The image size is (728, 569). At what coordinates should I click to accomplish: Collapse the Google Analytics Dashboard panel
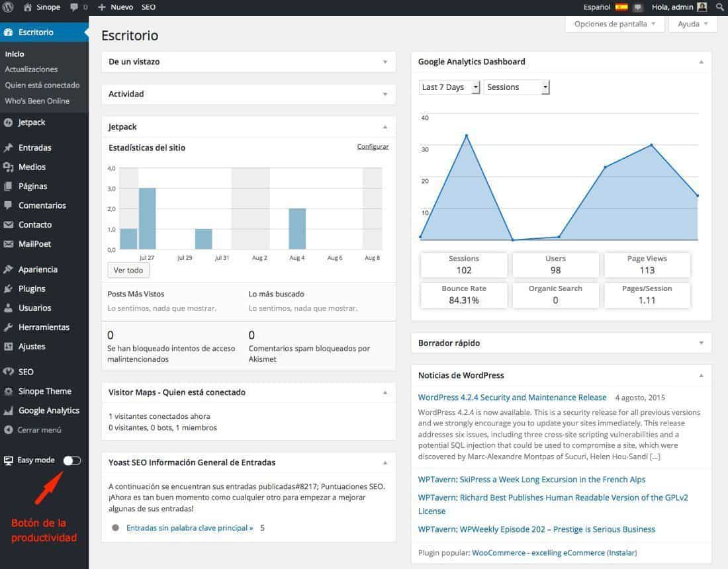(x=701, y=62)
